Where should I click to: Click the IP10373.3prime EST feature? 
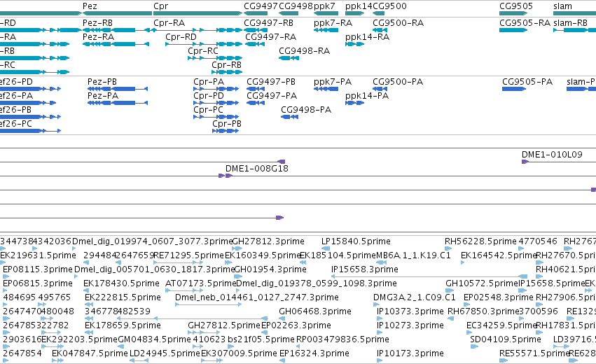[x=380, y=318]
